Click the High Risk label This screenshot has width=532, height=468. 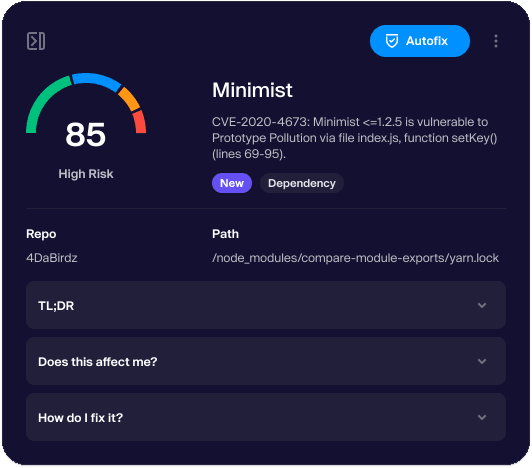point(86,174)
